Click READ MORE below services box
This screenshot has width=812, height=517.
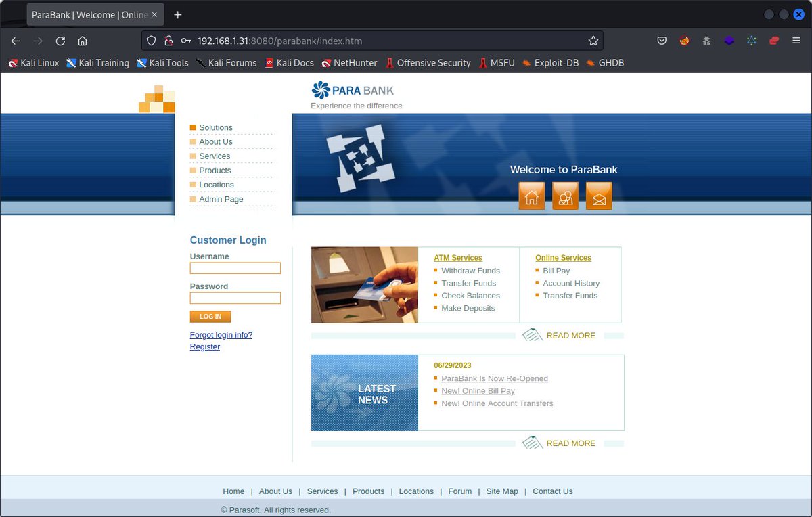[x=571, y=335]
